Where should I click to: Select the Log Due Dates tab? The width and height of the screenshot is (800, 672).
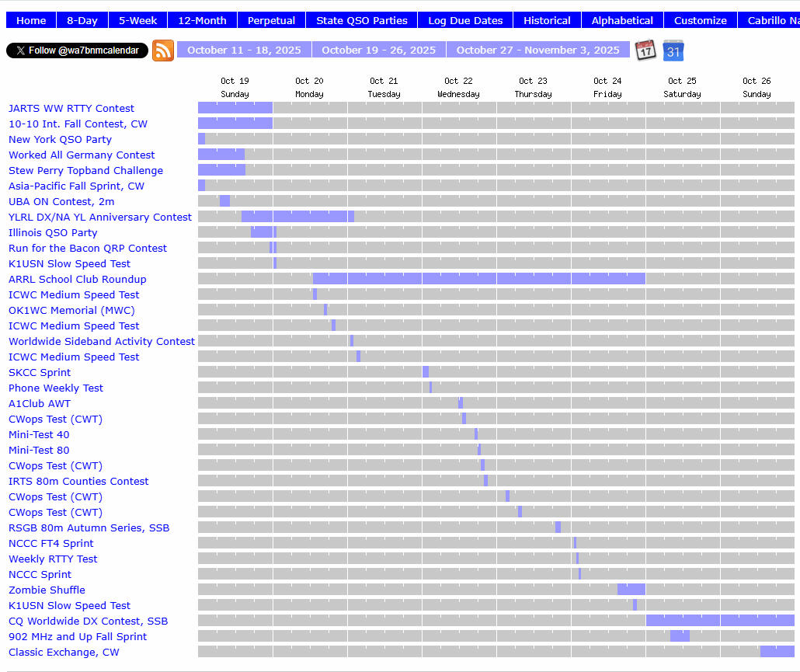465,20
